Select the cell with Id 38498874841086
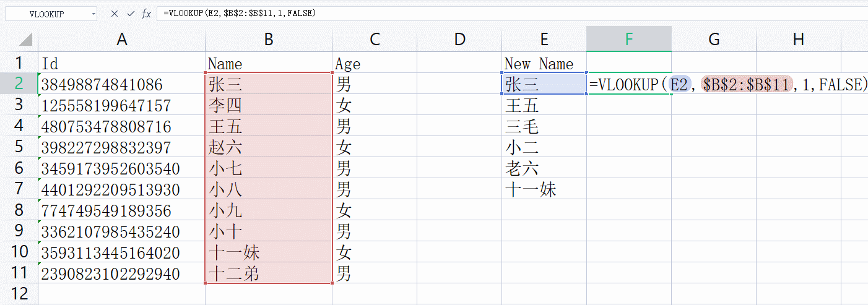The image size is (868, 305). [x=122, y=84]
